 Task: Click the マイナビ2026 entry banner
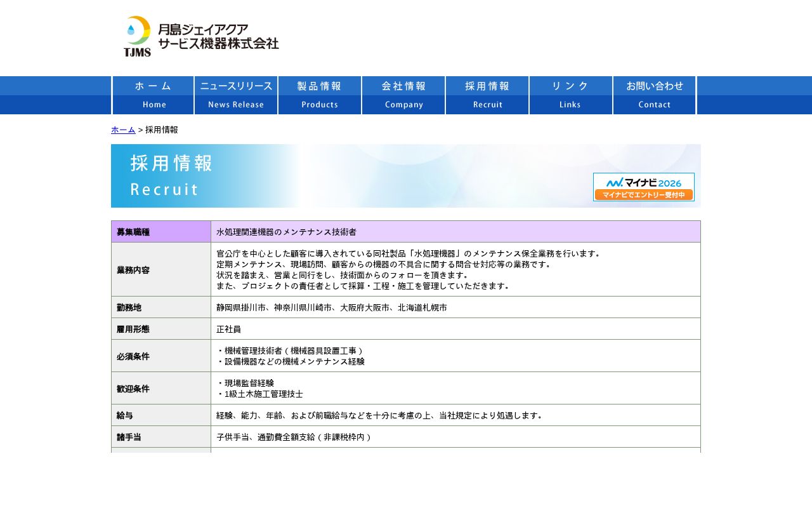coord(643,187)
